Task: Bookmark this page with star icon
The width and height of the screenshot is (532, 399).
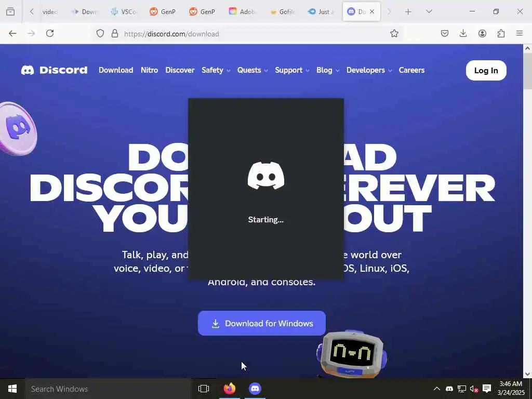Action: [394, 33]
